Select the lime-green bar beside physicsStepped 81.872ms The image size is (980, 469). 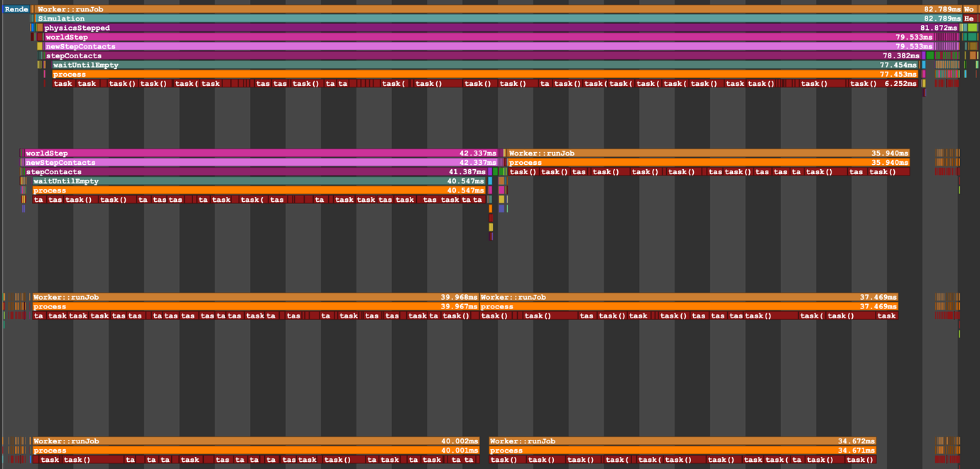pyautogui.click(x=972, y=28)
